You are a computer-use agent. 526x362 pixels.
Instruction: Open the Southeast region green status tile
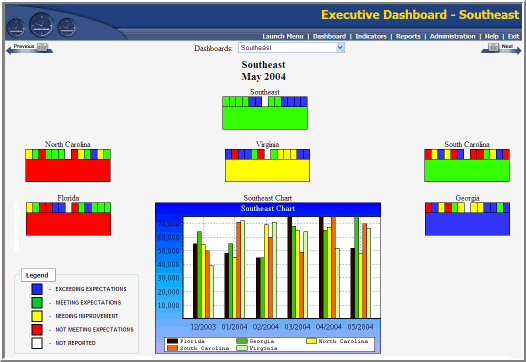coord(265,118)
